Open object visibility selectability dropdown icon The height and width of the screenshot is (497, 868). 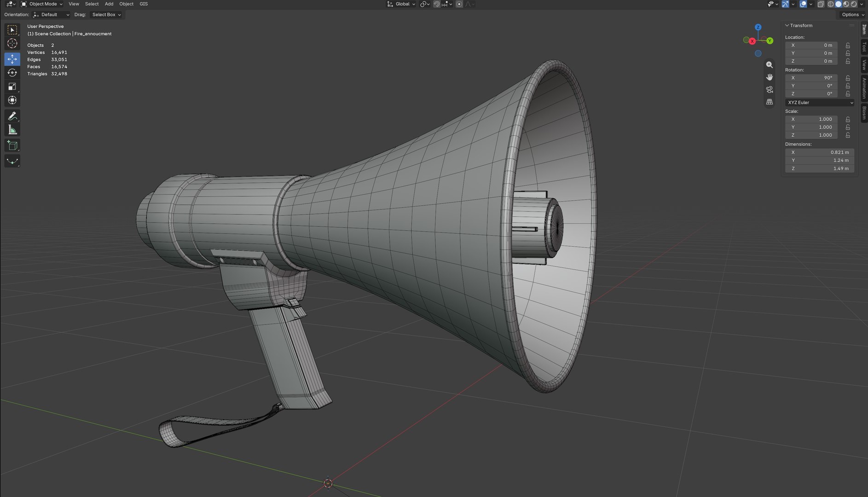tap(772, 4)
